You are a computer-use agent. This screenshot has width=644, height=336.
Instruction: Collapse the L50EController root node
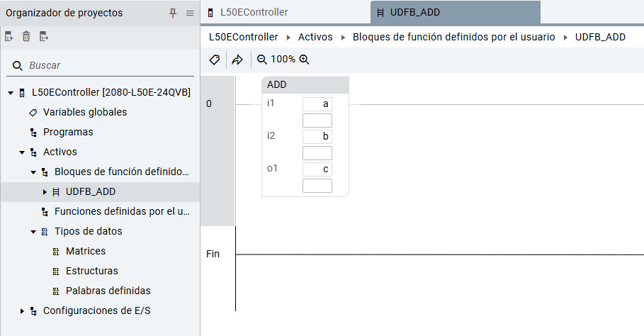tap(11, 92)
